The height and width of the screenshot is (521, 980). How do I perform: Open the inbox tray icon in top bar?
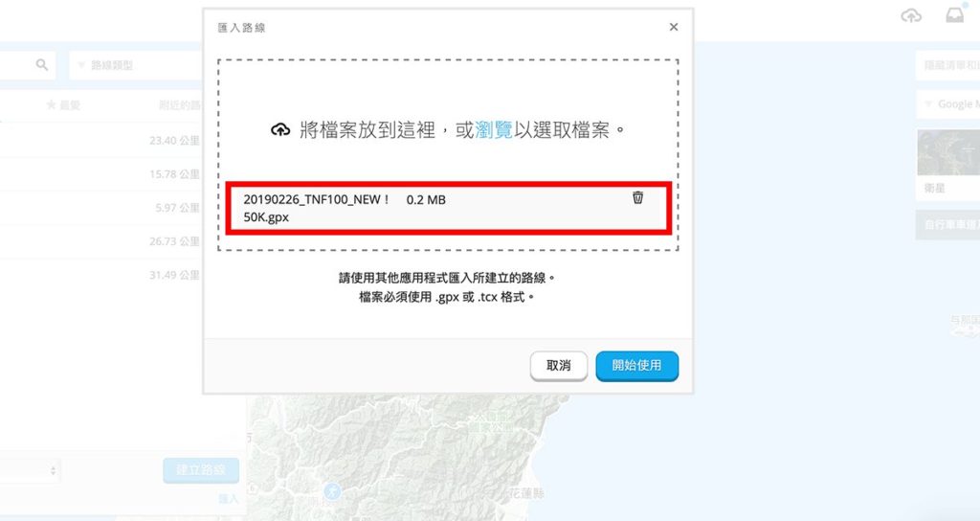coord(955,15)
